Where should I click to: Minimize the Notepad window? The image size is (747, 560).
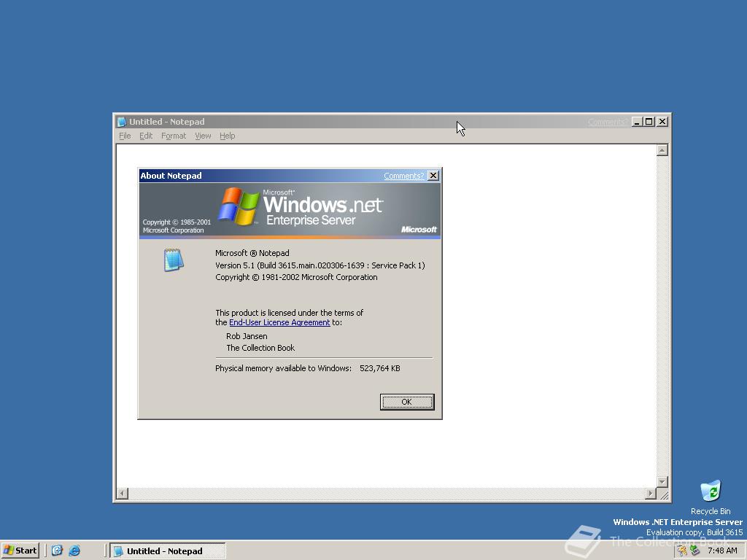coord(637,122)
